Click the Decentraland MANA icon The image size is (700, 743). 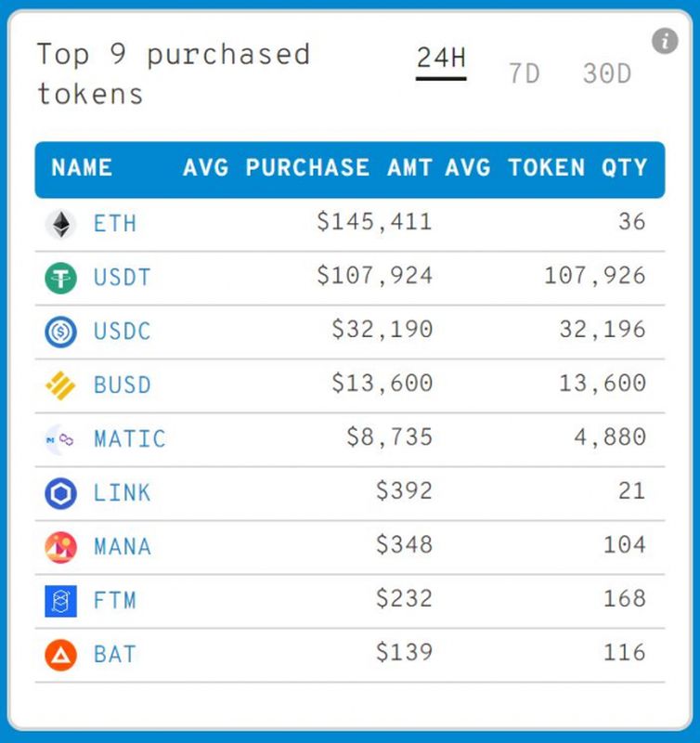click(61, 547)
